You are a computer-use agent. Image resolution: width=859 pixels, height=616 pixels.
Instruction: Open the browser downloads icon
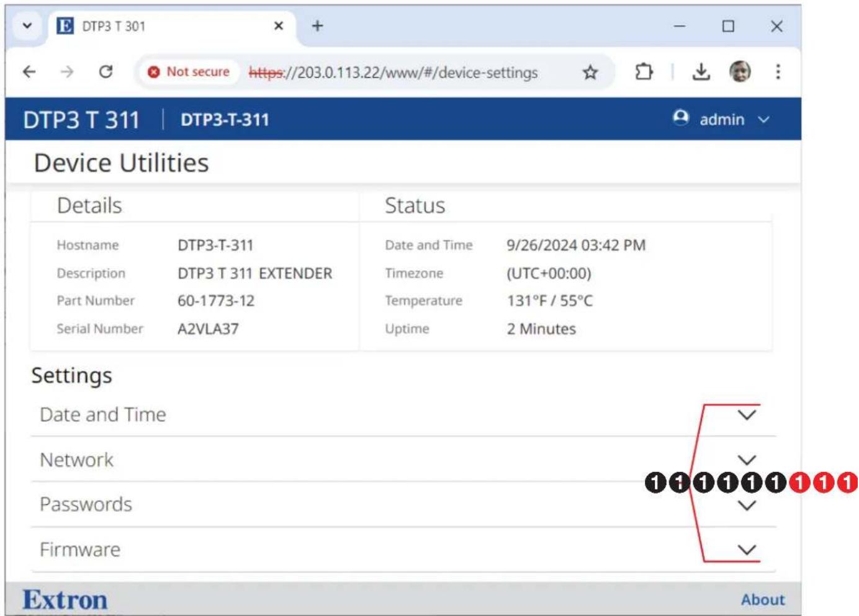701,72
